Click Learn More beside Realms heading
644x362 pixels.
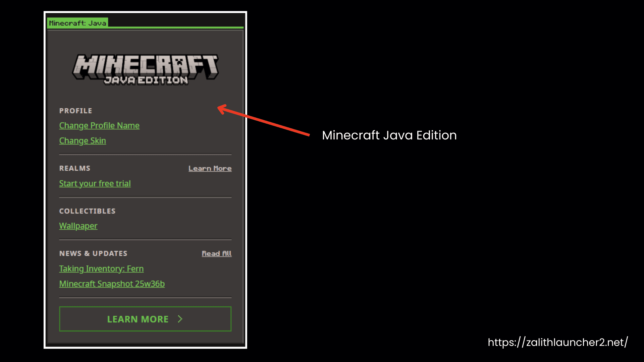(210, 168)
